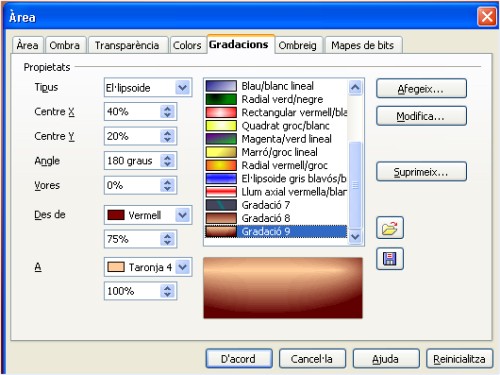Decrease Centre Y with the down arrow
This screenshot has height=375, width=500.
[167, 140]
